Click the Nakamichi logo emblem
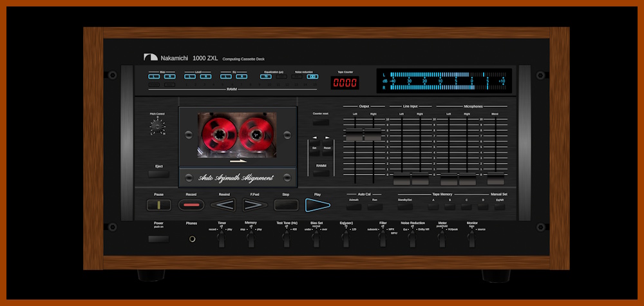This screenshot has width=644, height=306. (150, 57)
